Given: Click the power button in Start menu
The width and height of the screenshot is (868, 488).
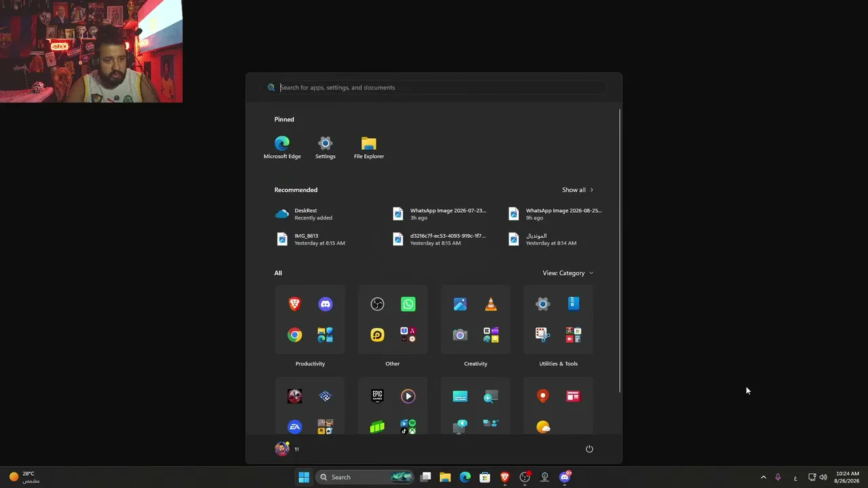Looking at the screenshot, I should tap(589, 449).
